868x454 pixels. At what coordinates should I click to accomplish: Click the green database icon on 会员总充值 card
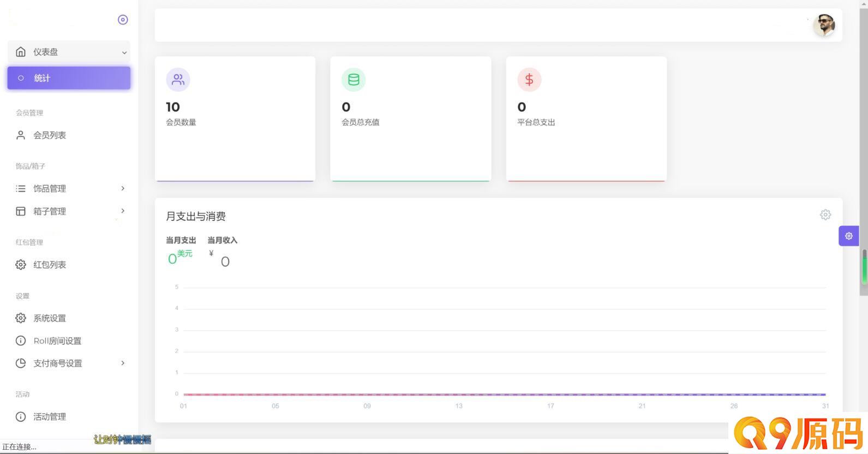coord(354,80)
